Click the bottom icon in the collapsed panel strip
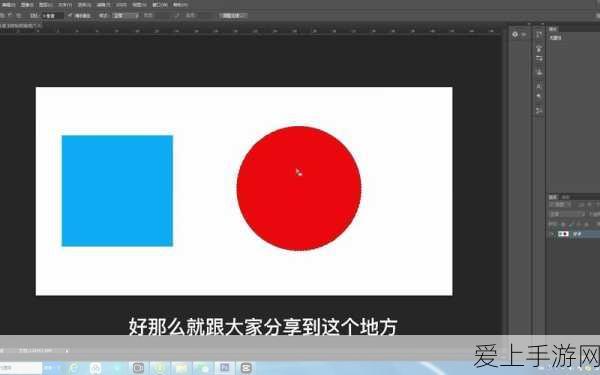This screenshot has width=600, height=375. coord(539,111)
